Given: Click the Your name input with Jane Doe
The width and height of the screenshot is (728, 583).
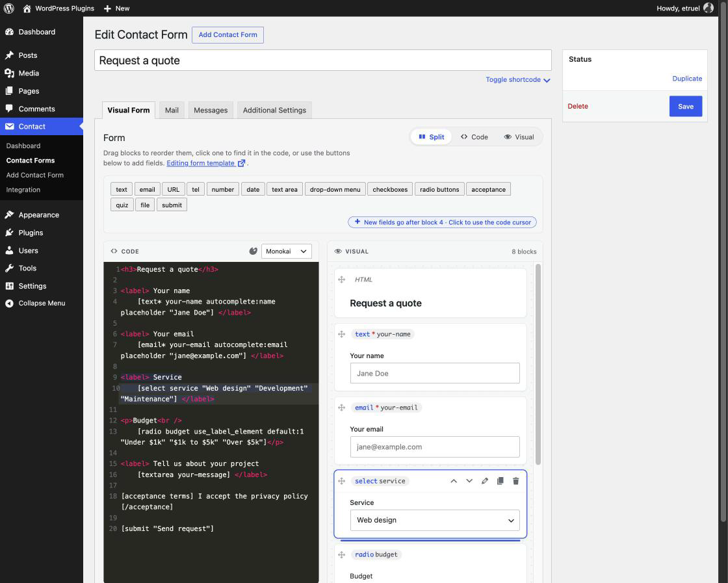Looking at the screenshot, I should pyautogui.click(x=435, y=373).
